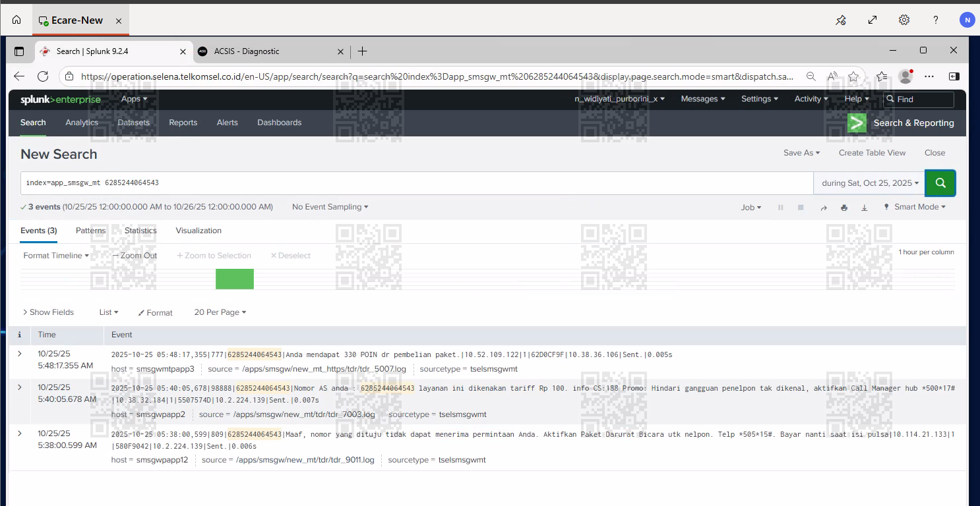Image resolution: width=980 pixels, height=506 pixels.
Task: Add page to favorites star icon
Action: click(853, 76)
